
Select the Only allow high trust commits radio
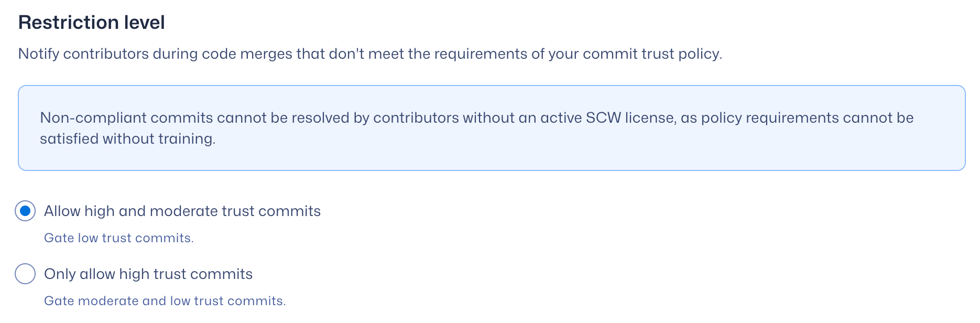(25, 274)
